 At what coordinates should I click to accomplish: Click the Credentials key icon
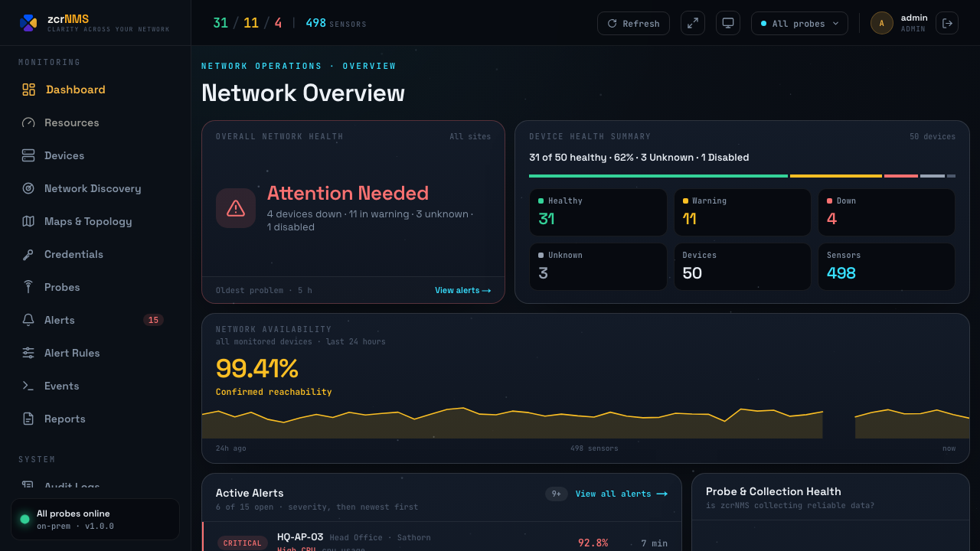tap(28, 254)
